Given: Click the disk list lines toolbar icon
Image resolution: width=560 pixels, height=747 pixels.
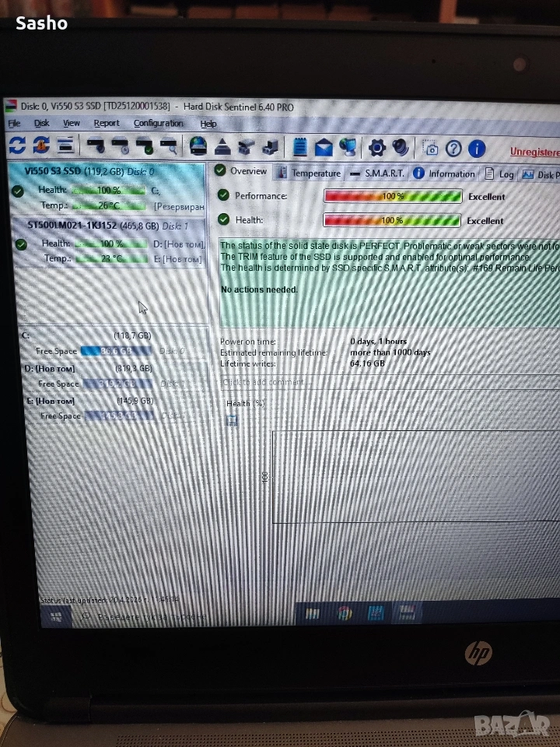Looking at the screenshot, I should [65, 146].
